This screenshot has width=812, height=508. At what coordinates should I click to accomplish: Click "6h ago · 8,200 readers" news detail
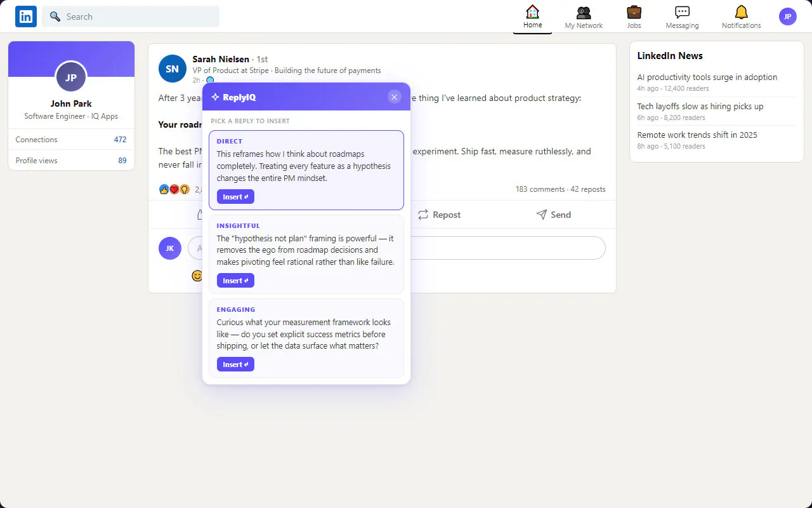[x=671, y=117]
